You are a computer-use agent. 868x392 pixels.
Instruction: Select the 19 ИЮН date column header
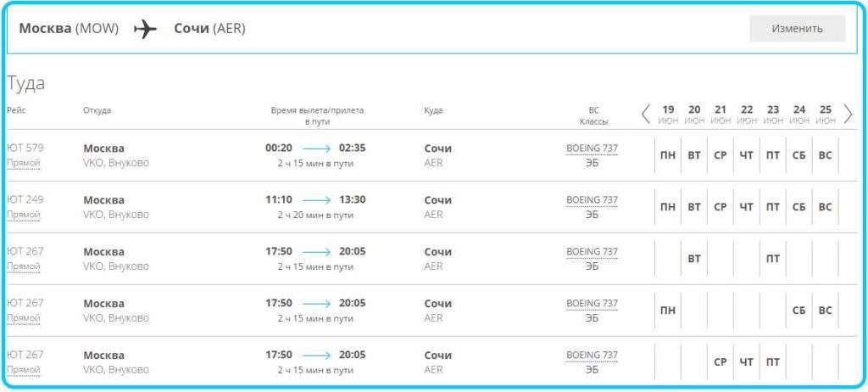click(668, 114)
